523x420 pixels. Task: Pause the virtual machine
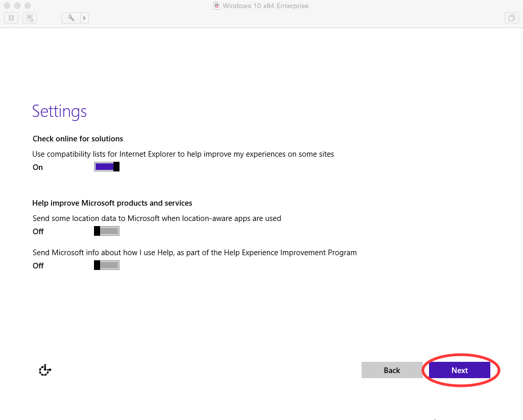pyautogui.click(x=11, y=18)
